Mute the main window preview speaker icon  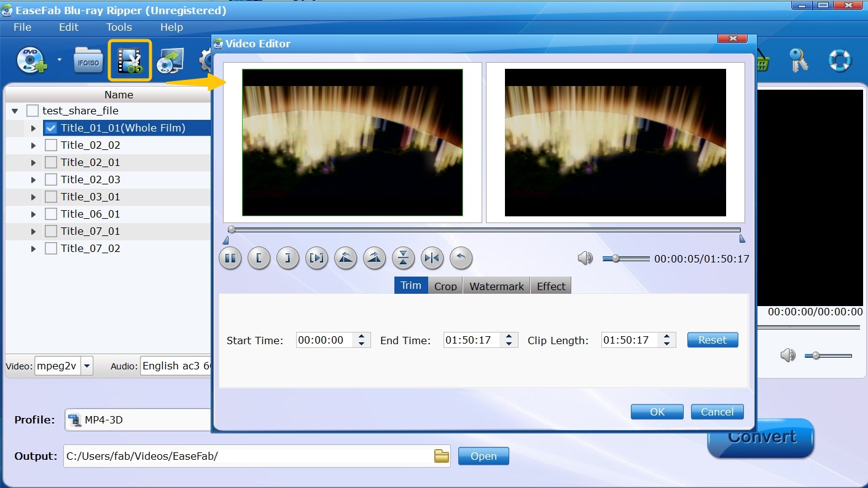pyautogui.click(x=788, y=355)
